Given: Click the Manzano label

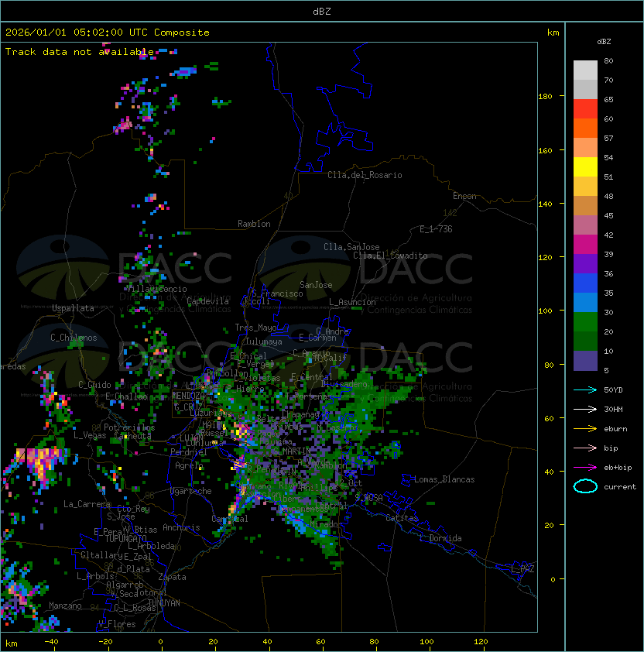Looking at the screenshot, I should point(65,606).
